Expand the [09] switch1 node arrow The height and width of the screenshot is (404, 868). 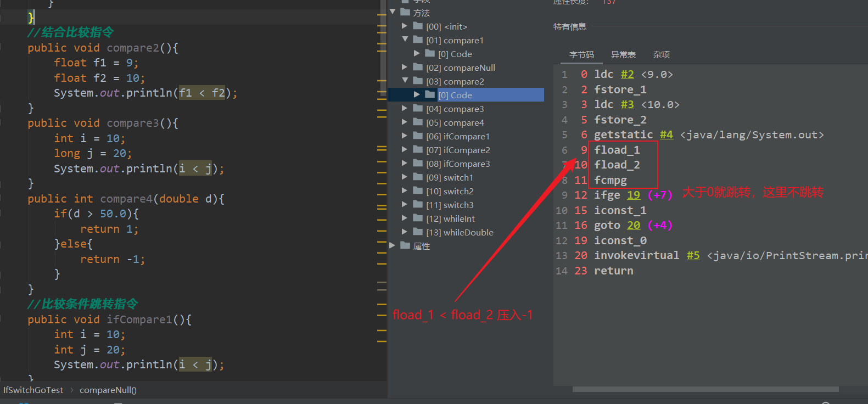[405, 177]
